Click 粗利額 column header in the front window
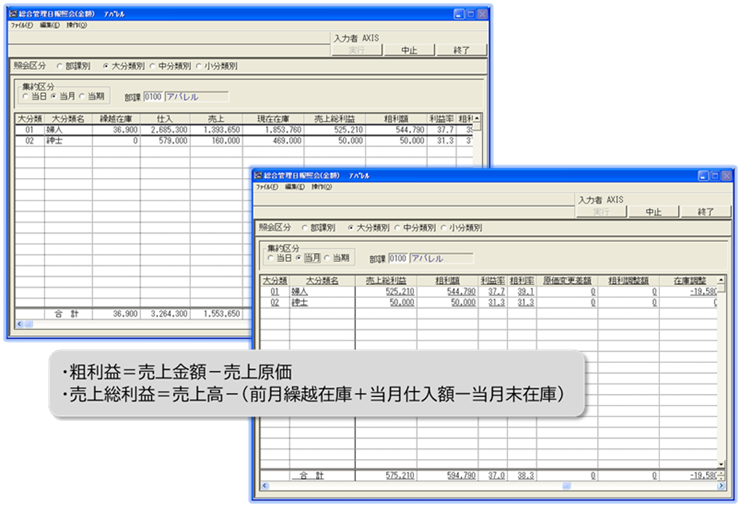This screenshot has height=507, width=741. point(441,281)
